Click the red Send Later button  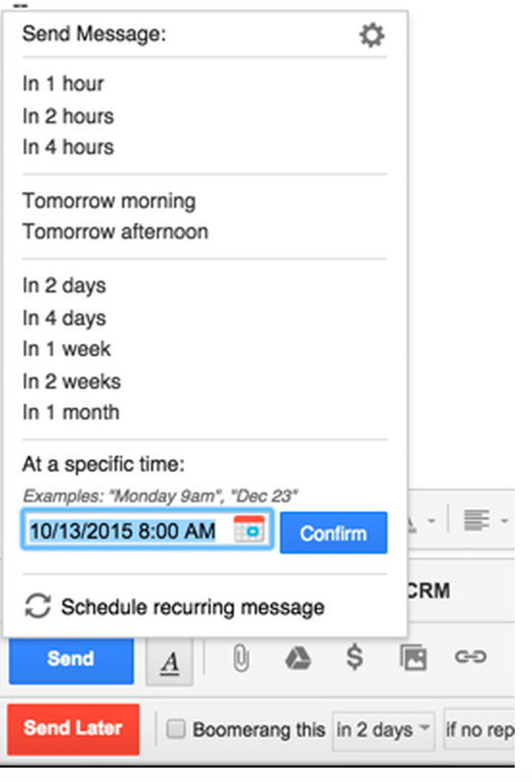pyautogui.click(x=73, y=729)
